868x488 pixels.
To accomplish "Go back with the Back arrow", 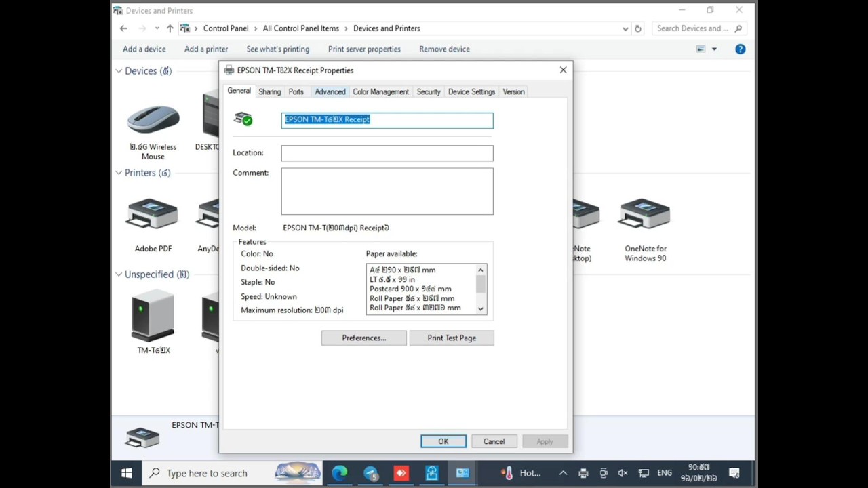I will 123,28.
